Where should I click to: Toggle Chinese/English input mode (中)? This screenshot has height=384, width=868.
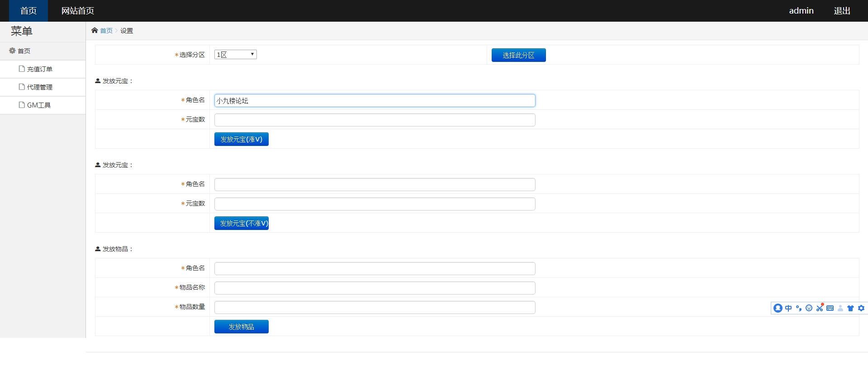point(788,308)
